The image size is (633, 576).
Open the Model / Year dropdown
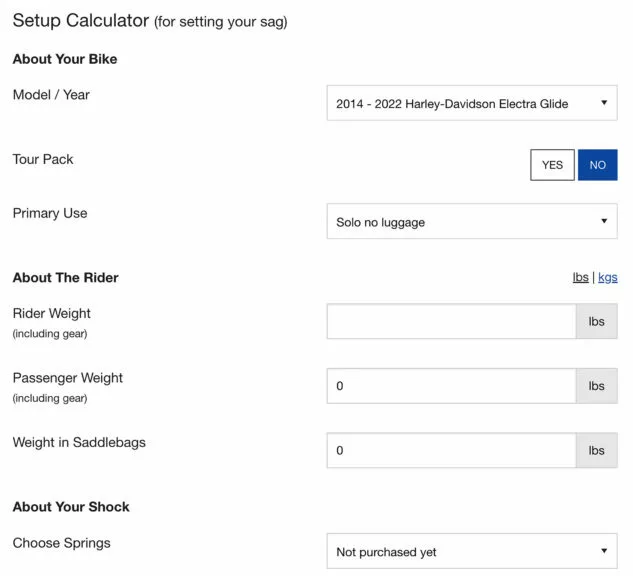click(x=472, y=103)
